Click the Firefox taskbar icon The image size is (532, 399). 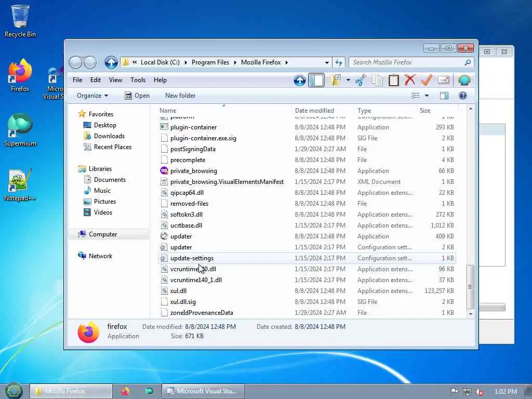(125, 391)
